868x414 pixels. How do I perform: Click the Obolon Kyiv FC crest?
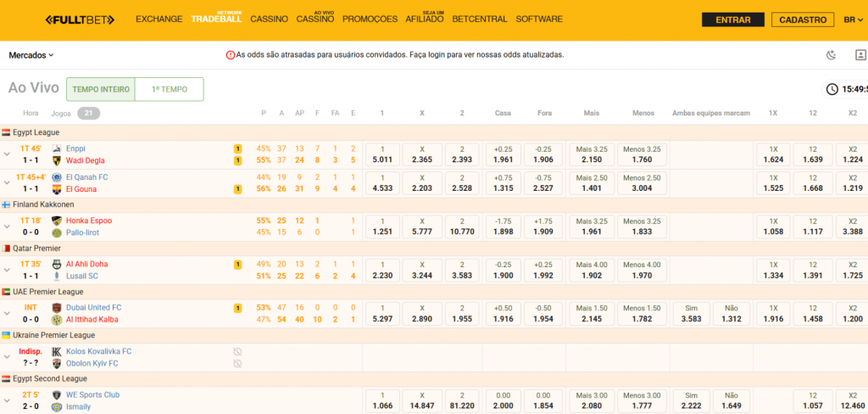click(x=57, y=364)
